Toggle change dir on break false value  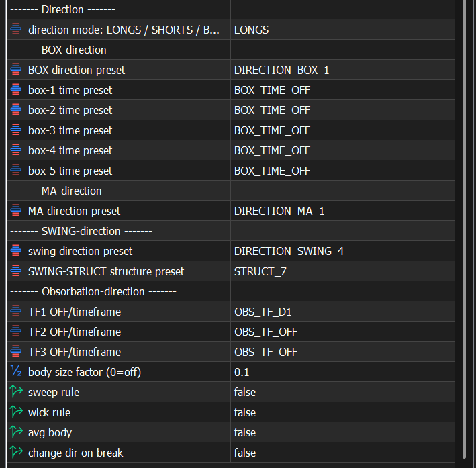(342, 453)
